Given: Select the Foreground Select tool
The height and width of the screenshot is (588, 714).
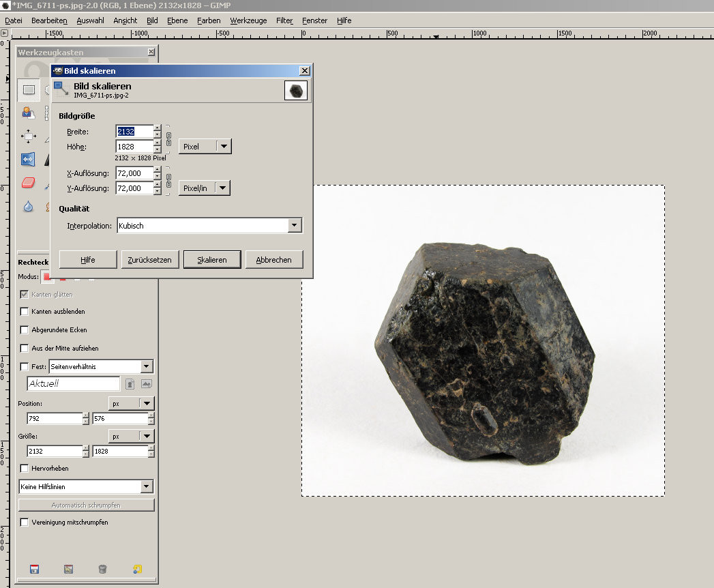Looking at the screenshot, I should [x=28, y=112].
